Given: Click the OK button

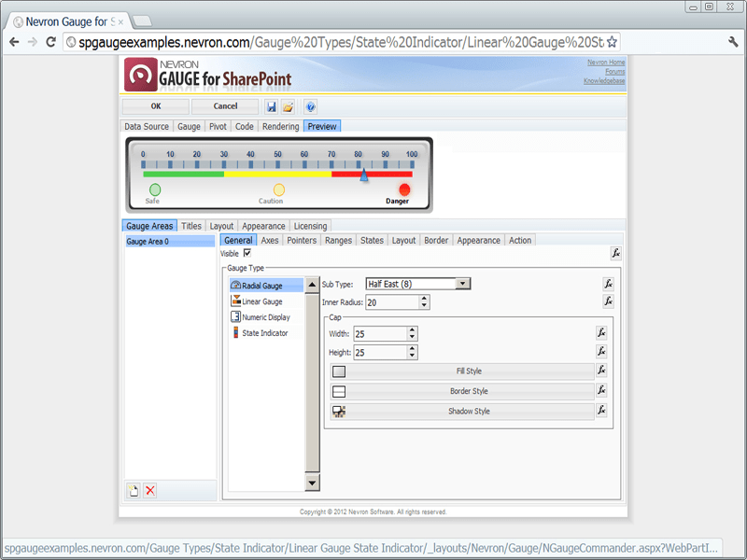Looking at the screenshot, I should [x=156, y=106].
